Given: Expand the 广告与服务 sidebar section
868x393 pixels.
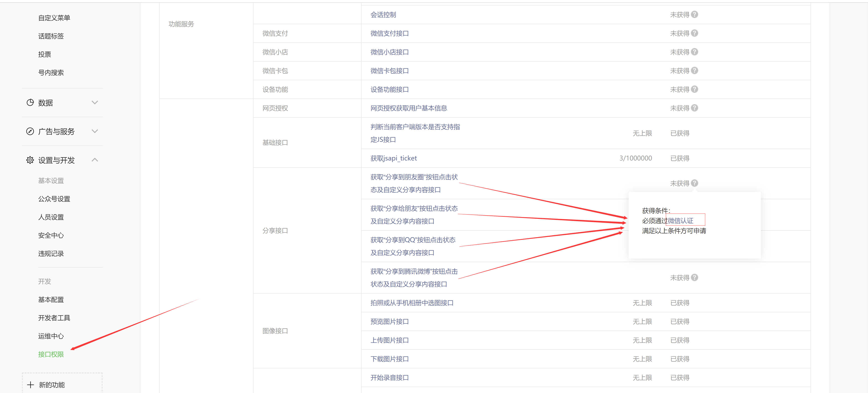Looking at the screenshot, I should click(x=95, y=132).
